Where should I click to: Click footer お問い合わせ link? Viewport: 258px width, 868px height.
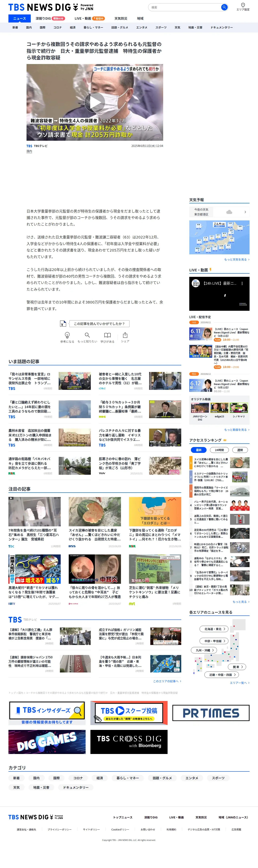pos(148,829)
